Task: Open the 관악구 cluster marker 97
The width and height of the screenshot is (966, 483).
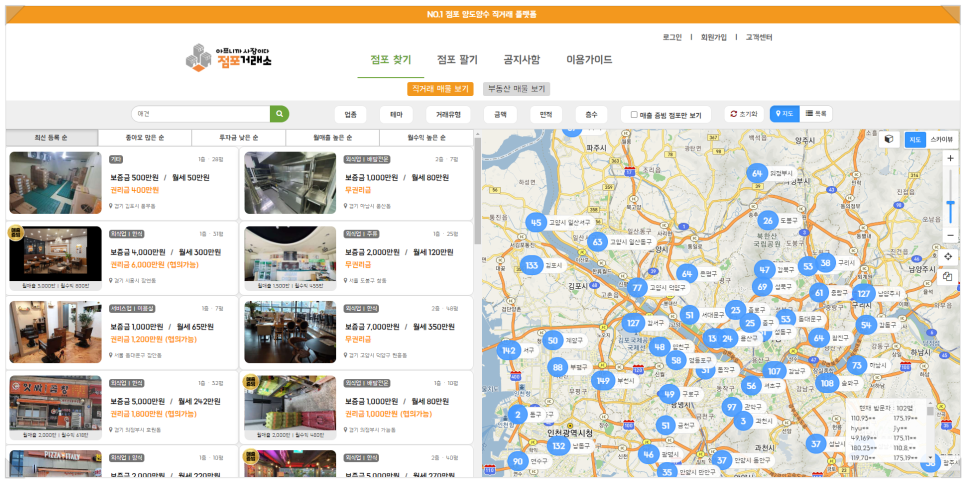Action: point(732,407)
